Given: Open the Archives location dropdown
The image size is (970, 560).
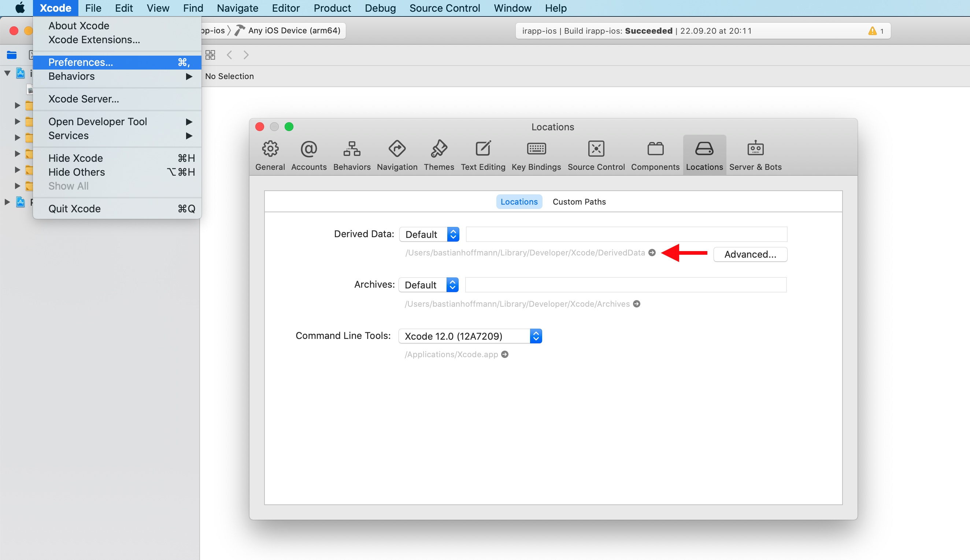Looking at the screenshot, I should (x=429, y=285).
